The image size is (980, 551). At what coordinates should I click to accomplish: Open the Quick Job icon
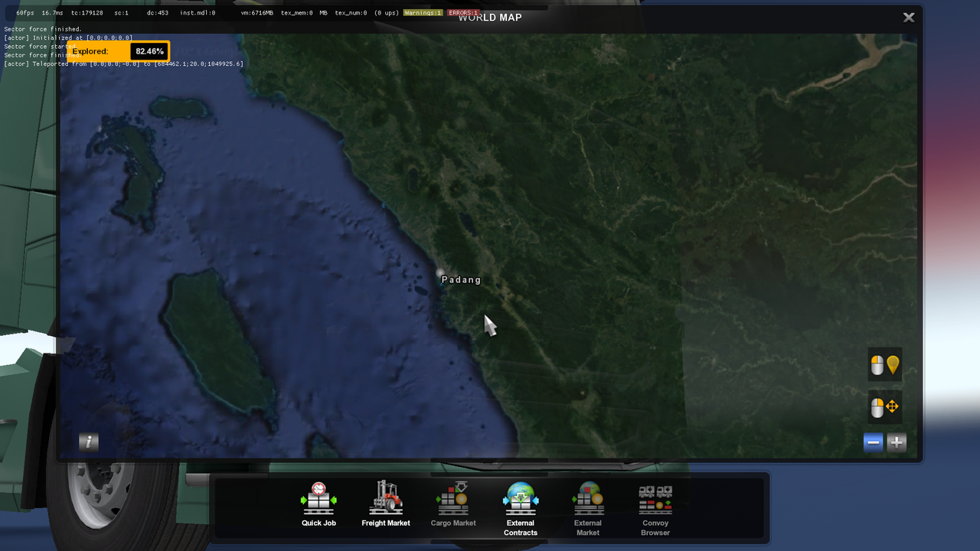click(318, 498)
